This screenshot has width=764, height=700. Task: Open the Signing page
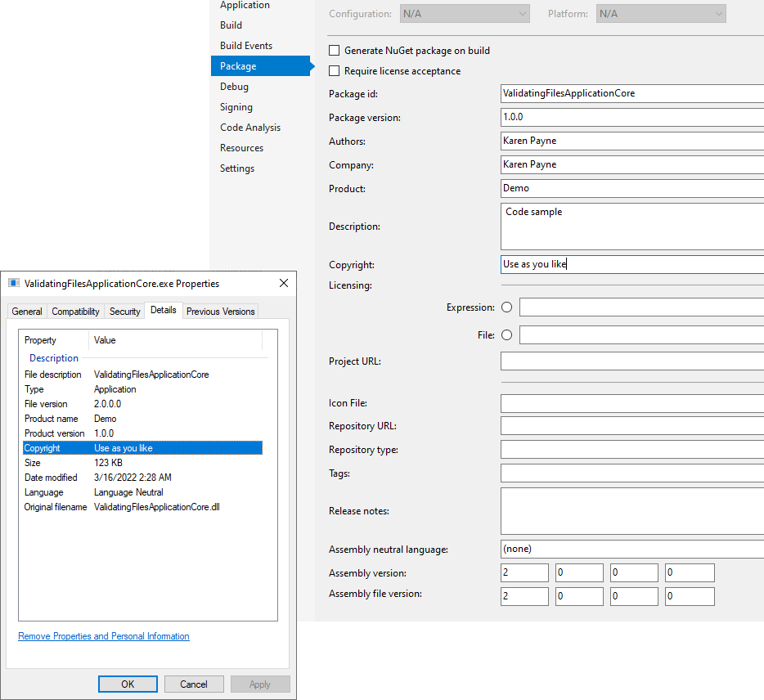click(x=236, y=106)
